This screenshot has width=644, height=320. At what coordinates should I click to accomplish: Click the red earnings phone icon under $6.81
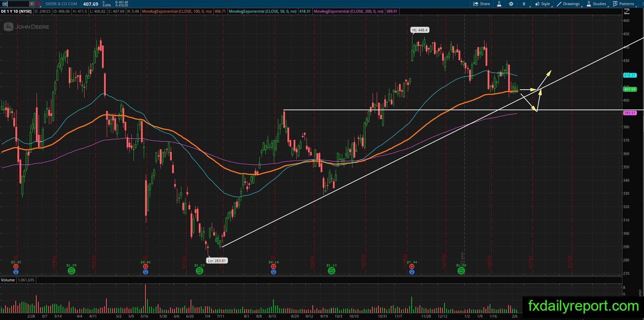point(145,266)
